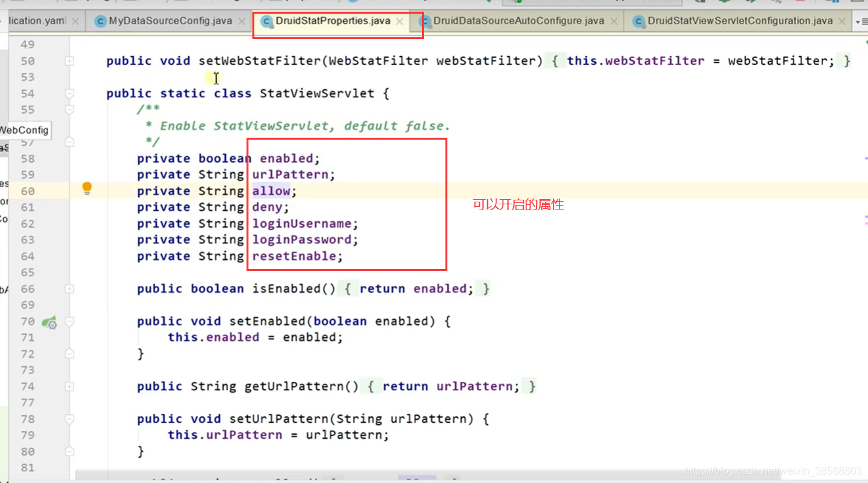Viewport: 868px width, 483px height.
Task: Open DruidStatViewServletConfiguration.java tab
Action: [740, 21]
